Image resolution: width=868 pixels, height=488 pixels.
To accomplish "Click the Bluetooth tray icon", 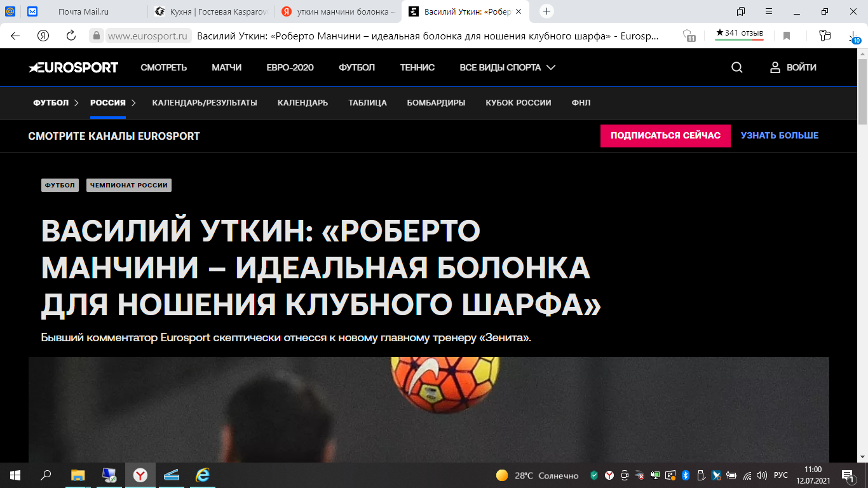I will (x=686, y=475).
